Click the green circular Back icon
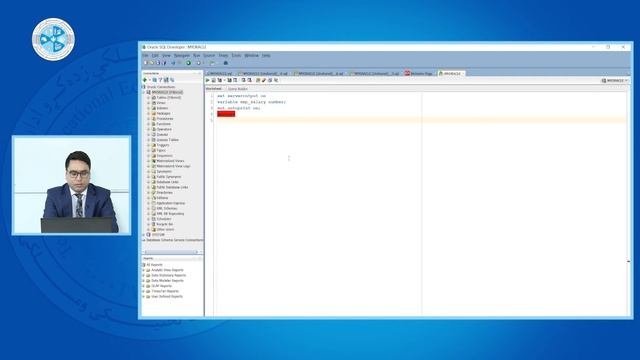The image size is (640, 360). click(189, 63)
